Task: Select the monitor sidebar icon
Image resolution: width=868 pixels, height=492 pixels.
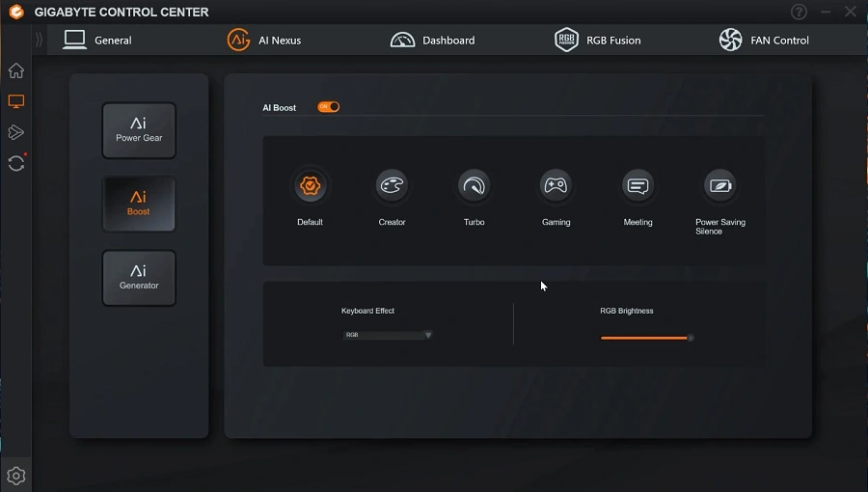Action: pos(16,101)
